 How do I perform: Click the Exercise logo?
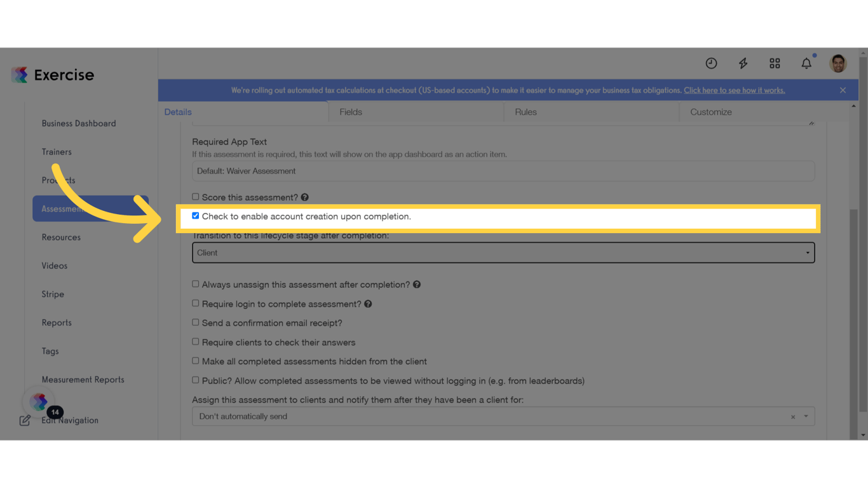click(52, 74)
